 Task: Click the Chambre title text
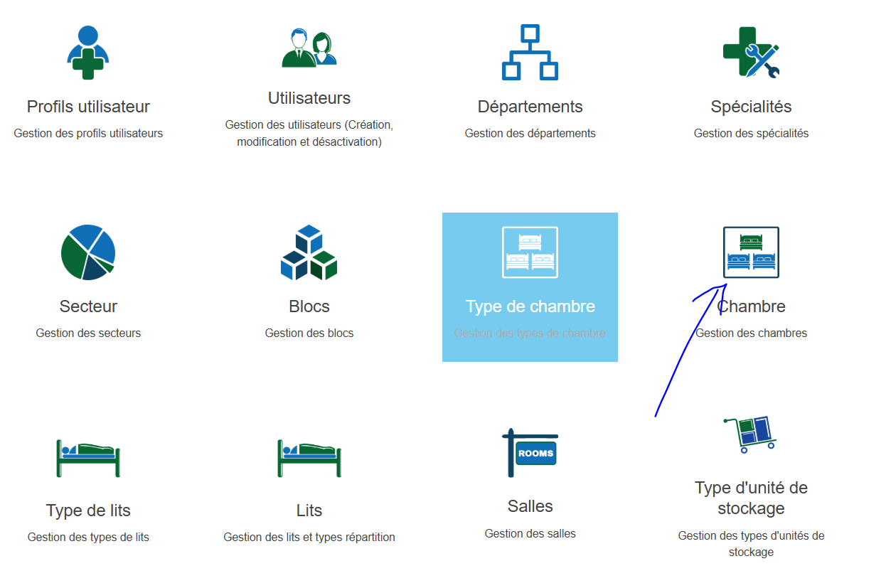coord(751,306)
